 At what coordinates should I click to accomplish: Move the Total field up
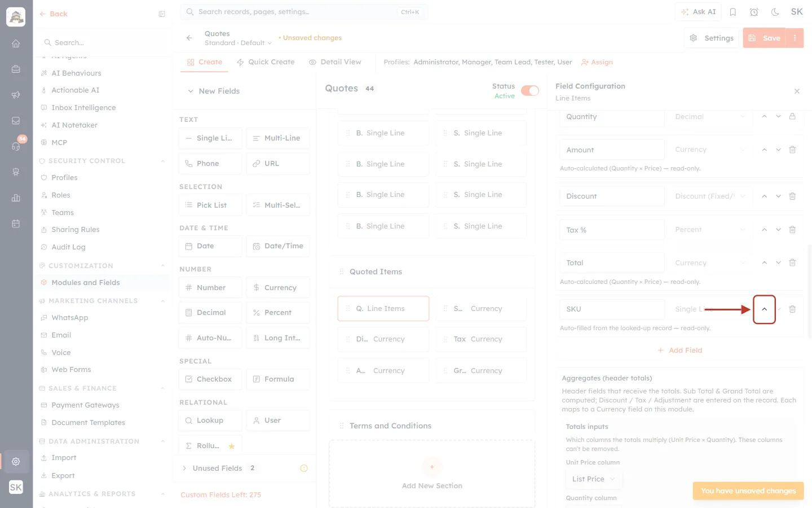click(764, 262)
